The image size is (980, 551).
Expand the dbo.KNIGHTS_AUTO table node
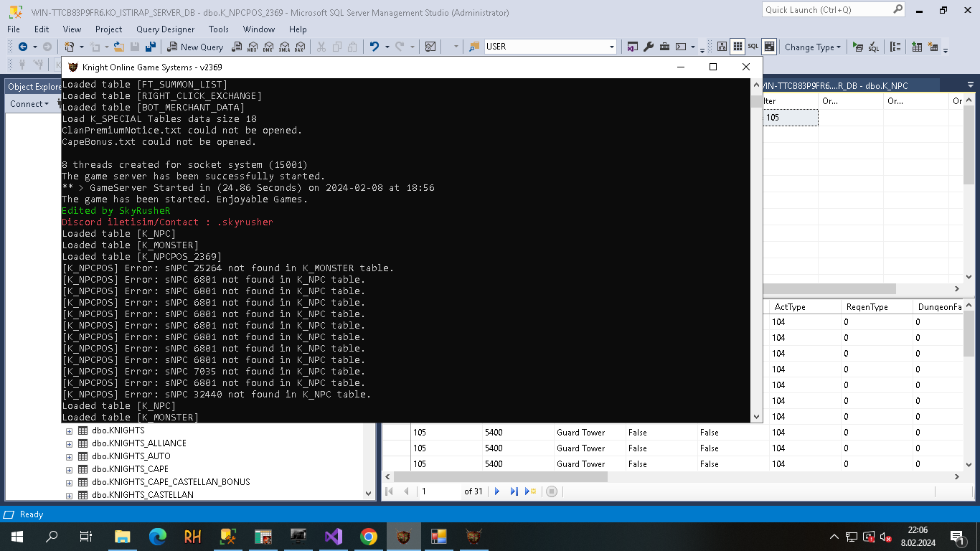[69, 457]
